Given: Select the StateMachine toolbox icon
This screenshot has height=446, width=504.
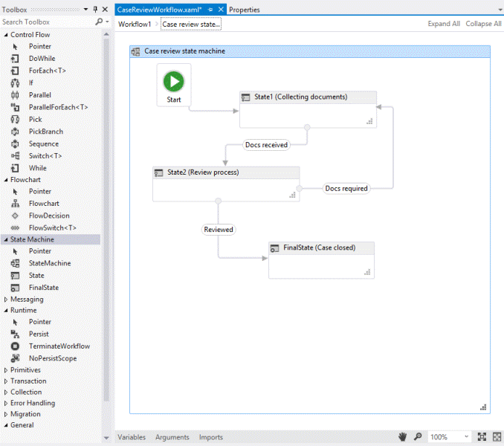Looking at the screenshot, I should [x=15, y=263].
